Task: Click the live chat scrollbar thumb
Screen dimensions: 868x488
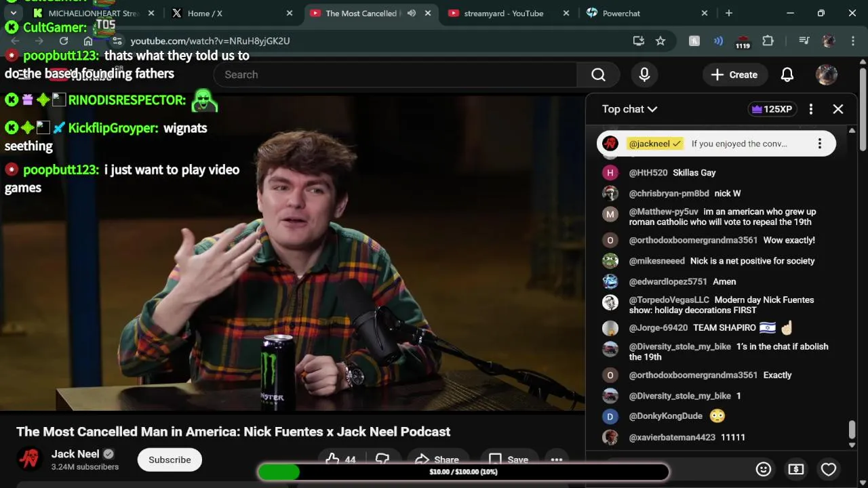Action: coord(852,430)
